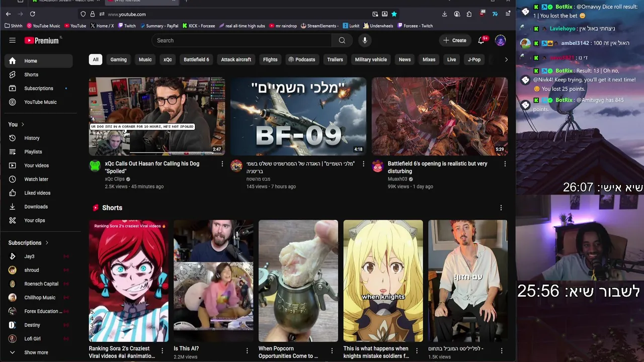This screenshot has width=644, height=362.
Task: Open Twitch bookmark in bookmarks bar
Action: click(127, 26)
